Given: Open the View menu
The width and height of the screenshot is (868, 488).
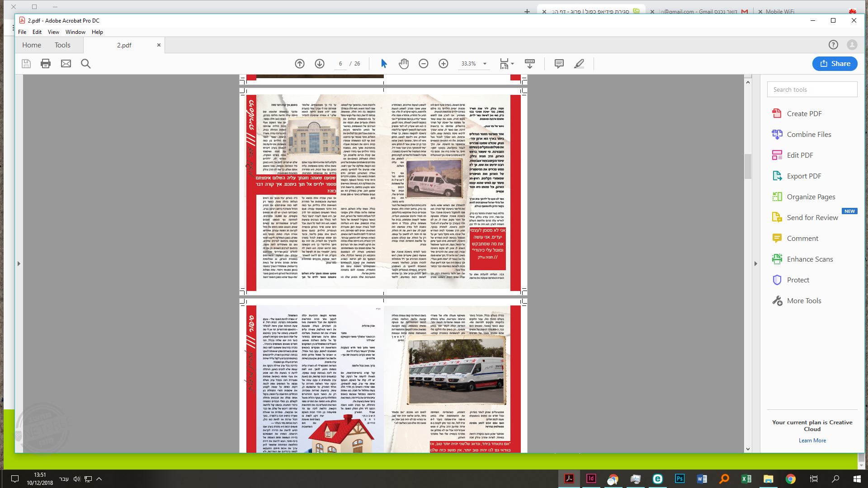Looking at the screenshot, I should pyautogui.click(x=53, y=32).
